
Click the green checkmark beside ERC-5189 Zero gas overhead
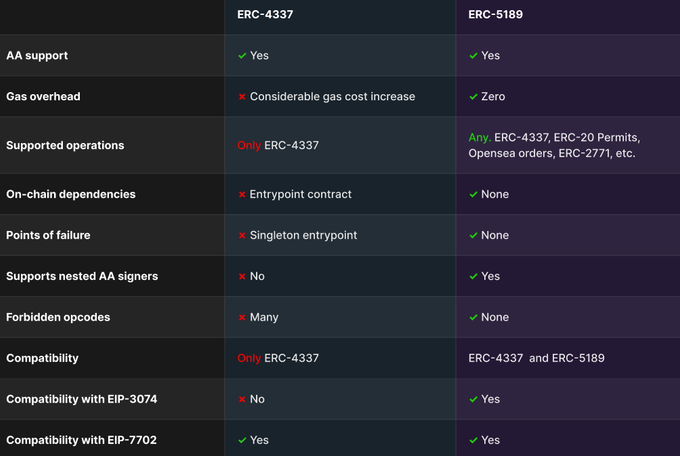pos(473,97)
